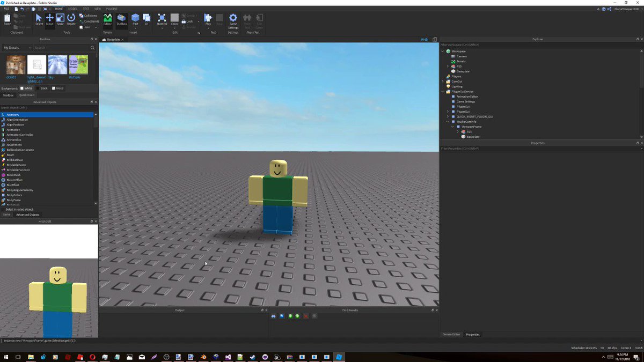Select Camera in the Explorer tree
The image size is (644, 362).
point(461,56)
